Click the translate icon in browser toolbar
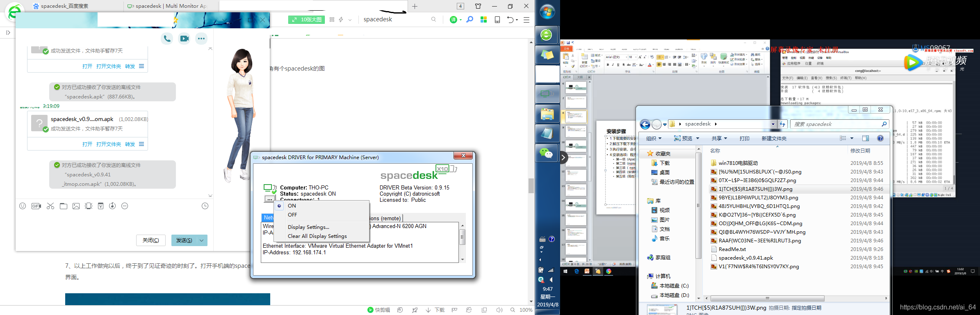Screen dimensions: 980x315 pos(454,19)
